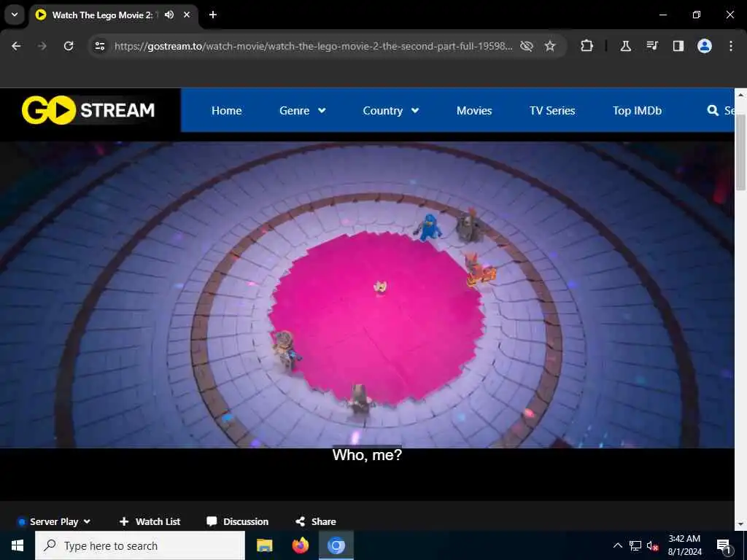Toggle the browser side panel
The width and height of the screenshot is (747, 560).
pos(678,46)
